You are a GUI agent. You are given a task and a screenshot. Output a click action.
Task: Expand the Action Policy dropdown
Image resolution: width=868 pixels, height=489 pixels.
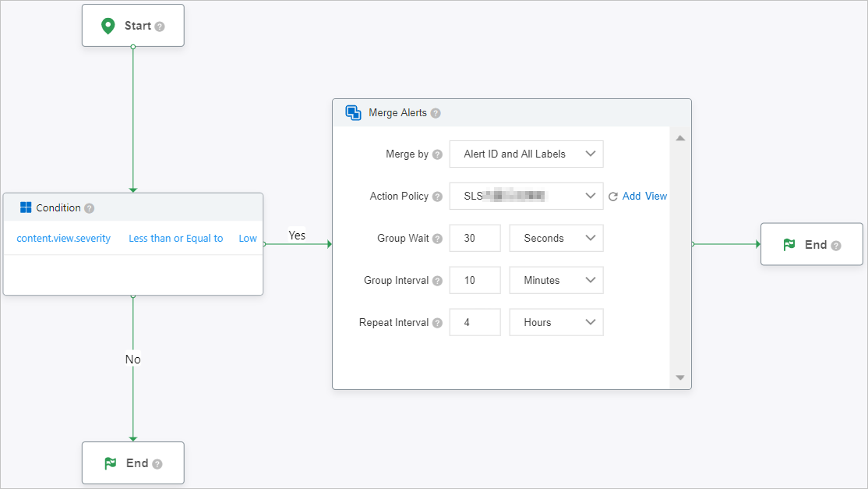tap(526, 197)
